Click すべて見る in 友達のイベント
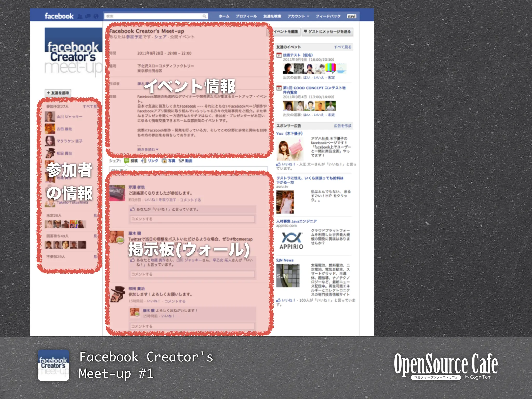This screenshot has width=532, height=399. (342, 47)
